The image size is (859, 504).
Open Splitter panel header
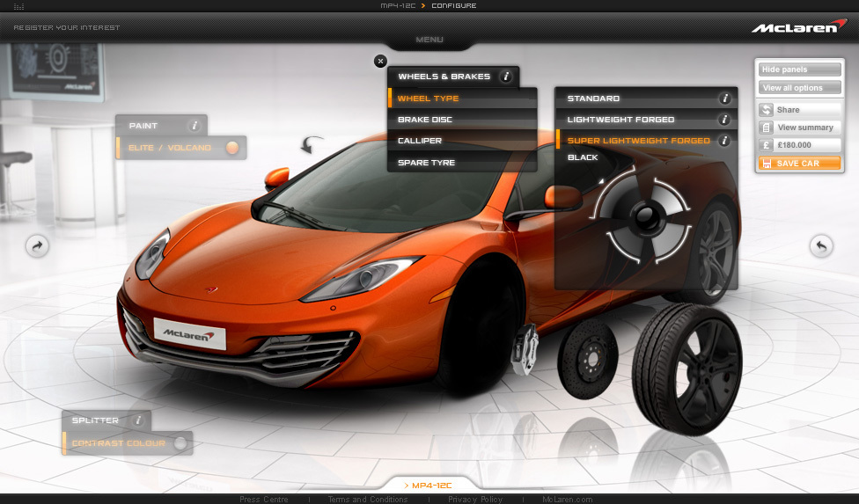click(x=106, y=420)
